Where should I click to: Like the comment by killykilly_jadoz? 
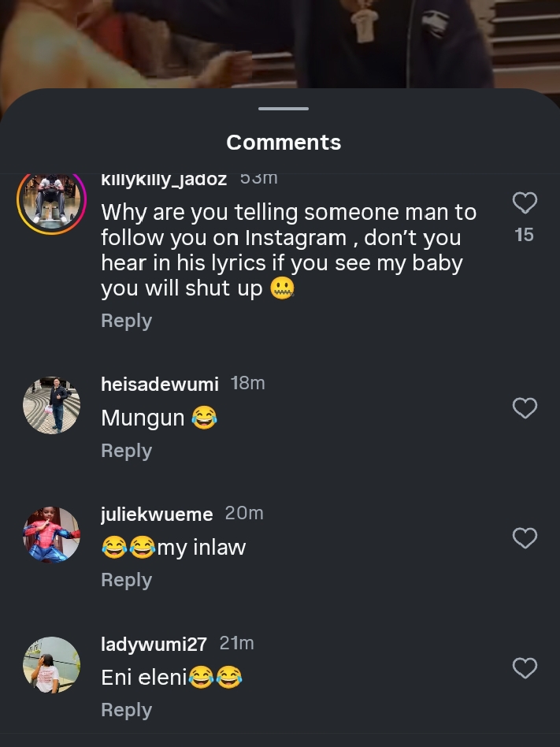click(525, 203)
